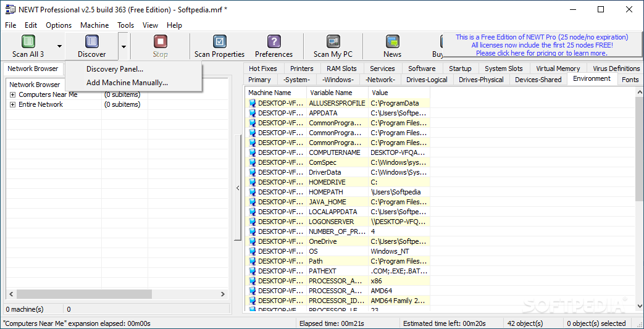Choose Discovery Panel... from the dropdown menu
This screenshot has height=329, width=644.
(x=115, y=69)
